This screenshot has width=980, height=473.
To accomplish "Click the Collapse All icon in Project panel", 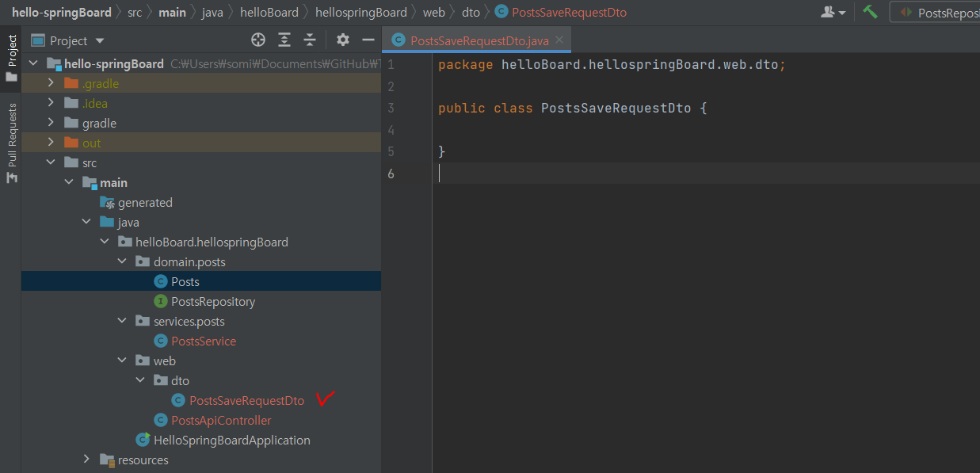I will coord(310,40).
